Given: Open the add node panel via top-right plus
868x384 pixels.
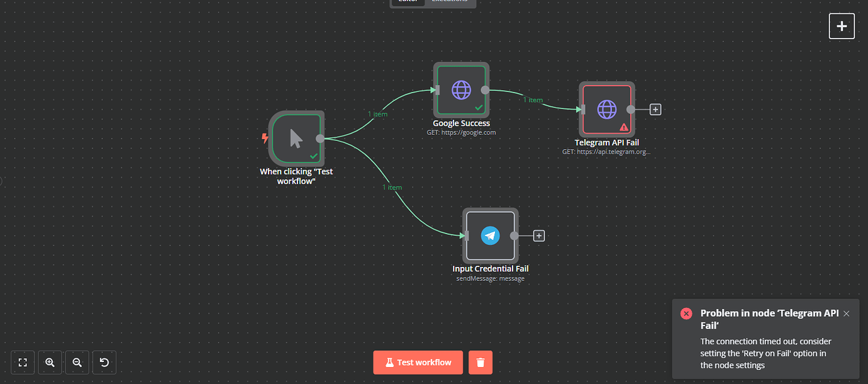Looking at the screenshot, I should (842, 26).
